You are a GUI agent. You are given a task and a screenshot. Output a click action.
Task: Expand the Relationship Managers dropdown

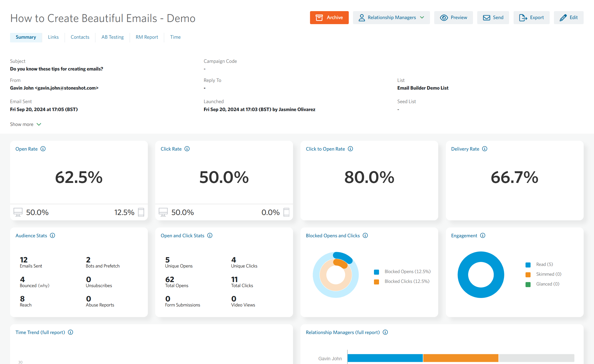391,17
